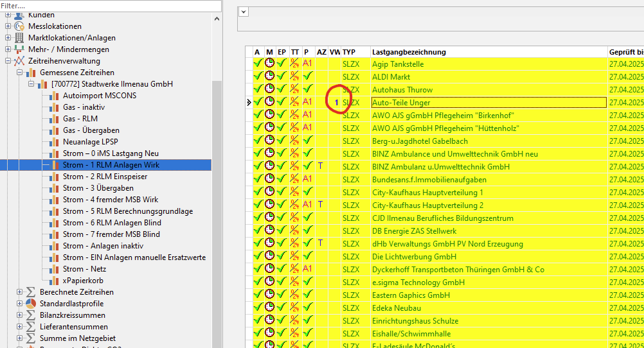
Task: Click the EP checkmark in Edeka Neubau row
Action: click(x=282, y=308)
